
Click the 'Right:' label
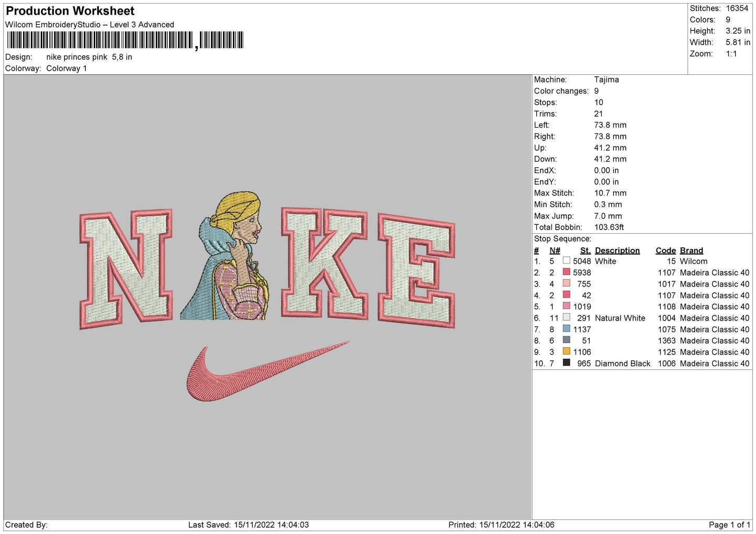click(x=545, y=137)
